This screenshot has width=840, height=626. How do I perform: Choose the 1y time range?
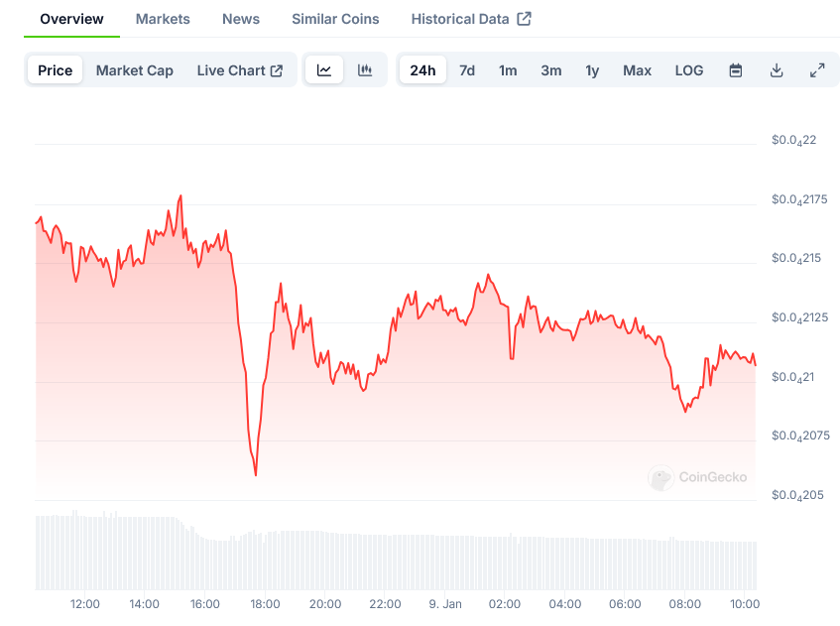592,70
